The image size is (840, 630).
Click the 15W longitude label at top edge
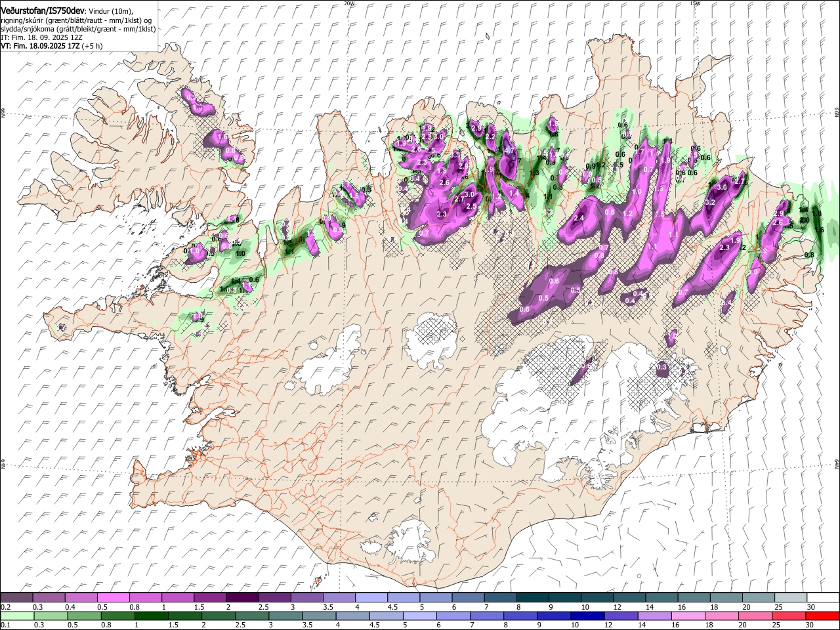click(x=695, y=3)
